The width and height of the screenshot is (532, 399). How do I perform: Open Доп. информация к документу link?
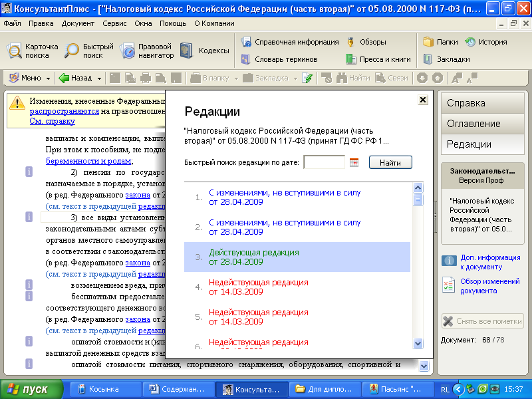[490, 262]
